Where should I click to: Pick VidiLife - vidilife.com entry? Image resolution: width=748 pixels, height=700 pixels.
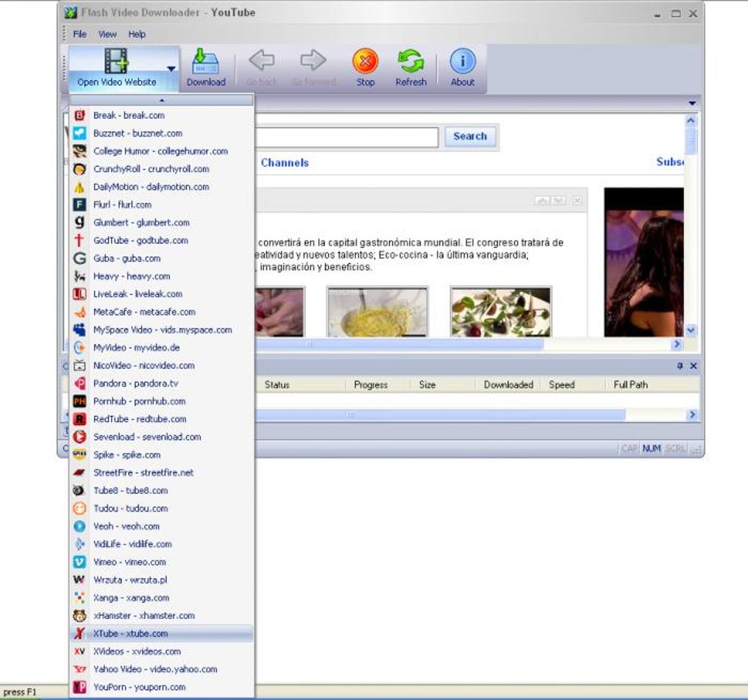(162, 544)
